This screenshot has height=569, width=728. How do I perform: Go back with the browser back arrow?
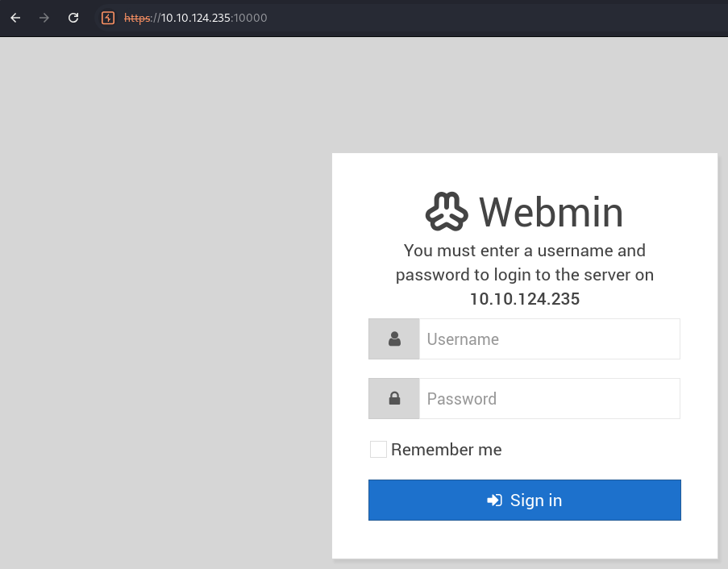click(x=15, y=18)
